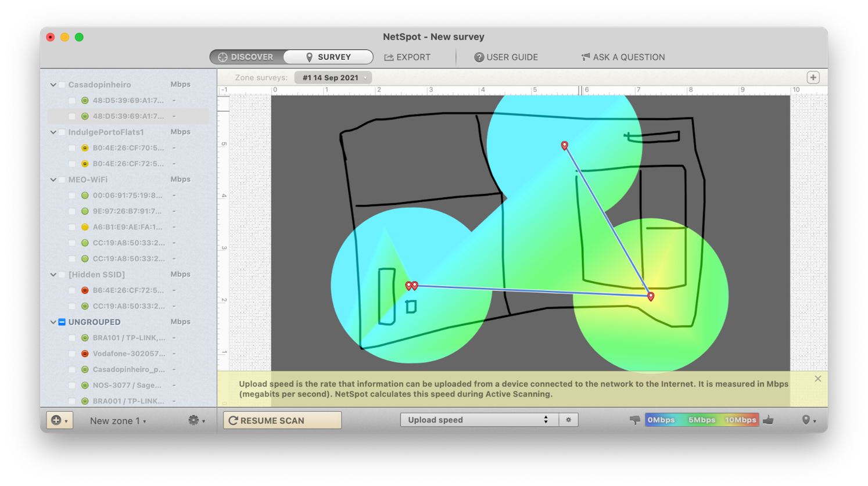Click the thumbs down icon by legend
868x486 pixels.
click(634, 420)
